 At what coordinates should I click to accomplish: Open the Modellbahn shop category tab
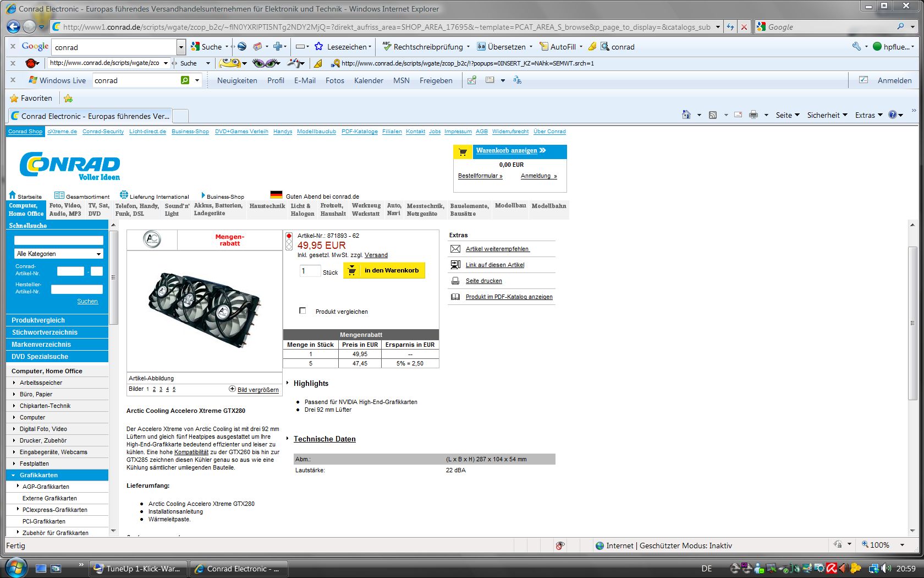click(x=549, y=206)
